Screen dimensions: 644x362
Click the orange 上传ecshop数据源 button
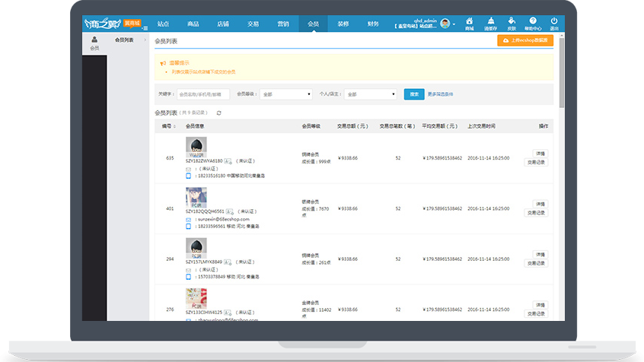pos(525,41)
